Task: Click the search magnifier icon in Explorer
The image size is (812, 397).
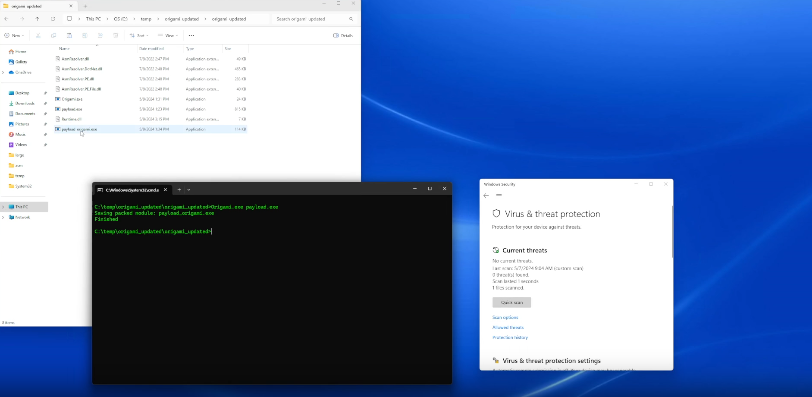Action: 351,19
